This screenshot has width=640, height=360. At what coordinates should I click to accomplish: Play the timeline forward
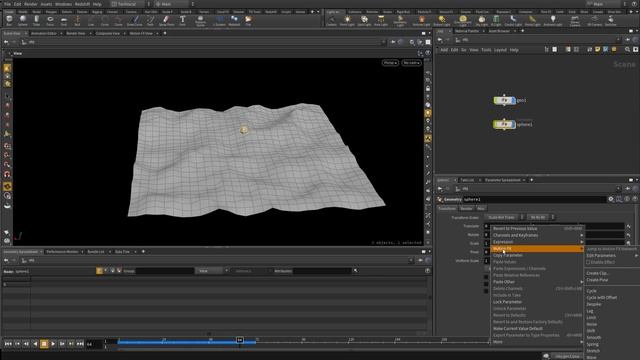pyautogui.click(x=53, y=344)
